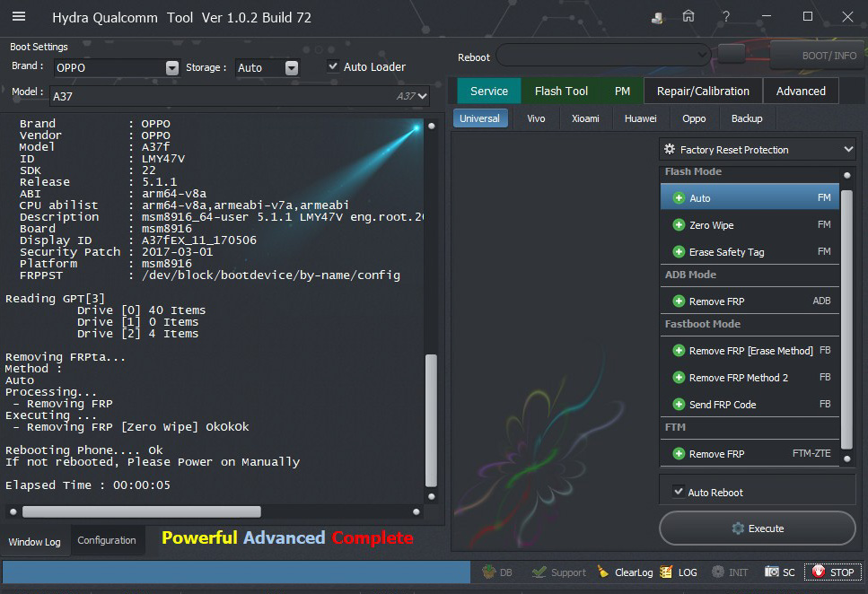The image size is (868, 594).
Task: Select the Vivo sub-tab
Action: [x=536, y=118]
